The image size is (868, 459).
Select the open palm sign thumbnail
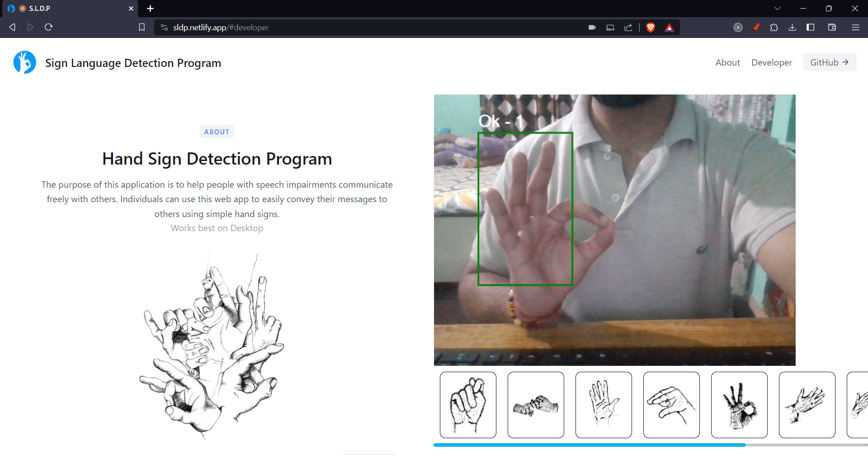[604, 405]
